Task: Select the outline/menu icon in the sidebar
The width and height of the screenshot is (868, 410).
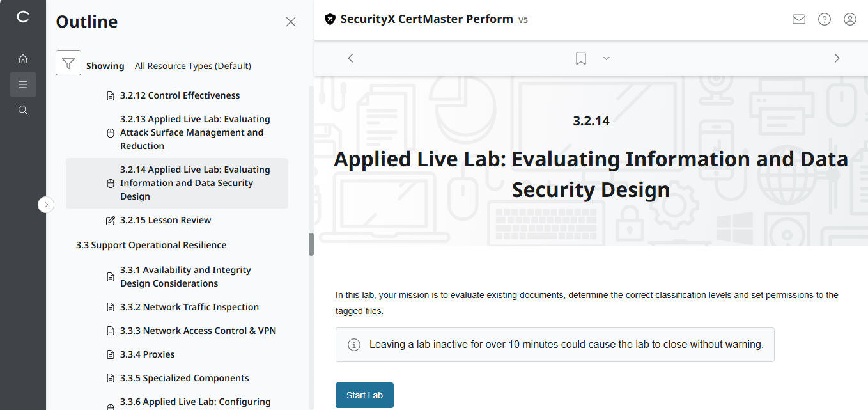Action: coord(23,84)
